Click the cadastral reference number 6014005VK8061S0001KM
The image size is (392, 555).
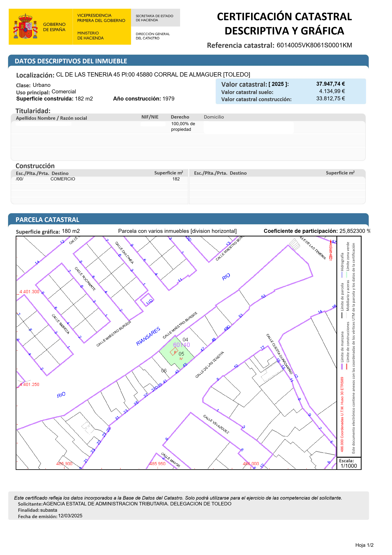pyautogui.click(x=314, y=45)
